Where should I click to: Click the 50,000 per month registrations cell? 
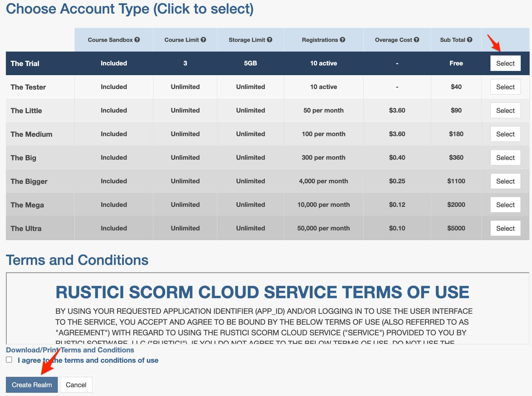coord(324,228)
